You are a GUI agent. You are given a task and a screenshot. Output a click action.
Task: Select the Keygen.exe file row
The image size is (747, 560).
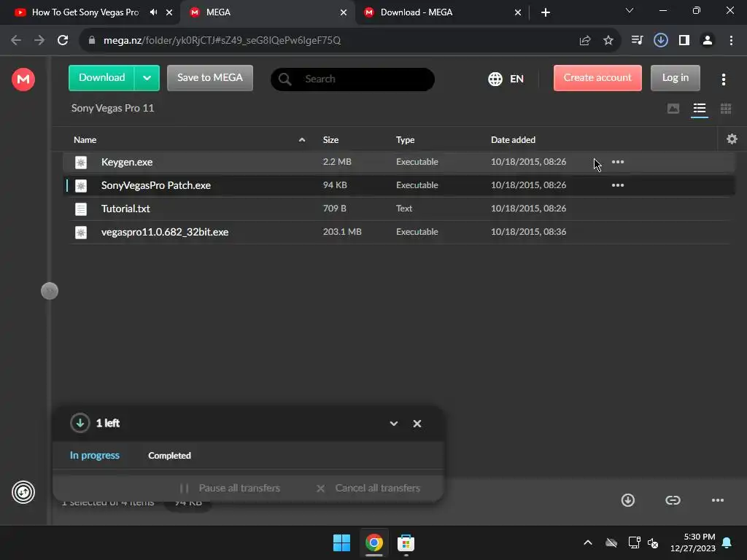[x=398, y=162]
